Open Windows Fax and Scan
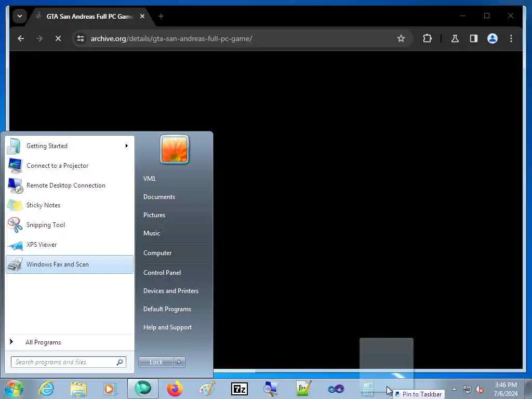This screenshot has height=399, width=532. pos(70,264)
